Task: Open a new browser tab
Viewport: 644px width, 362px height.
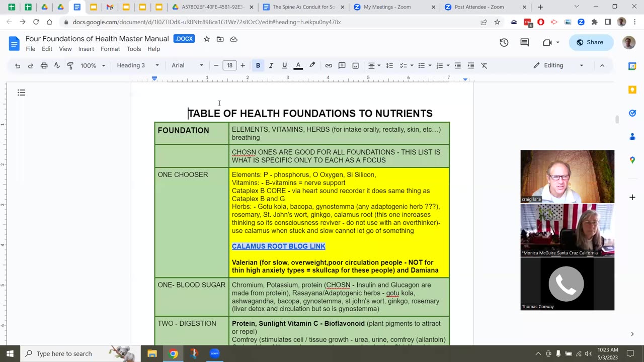Action: pos(540,7)
